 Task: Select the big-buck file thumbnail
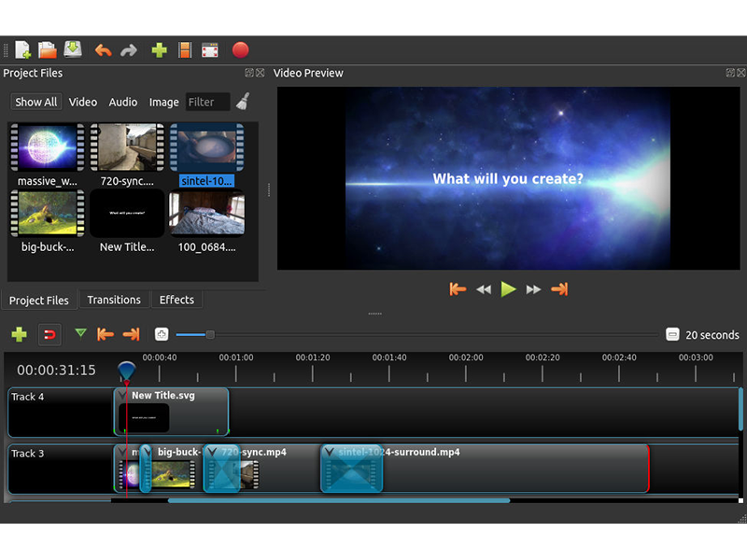(x=48, y=214)
